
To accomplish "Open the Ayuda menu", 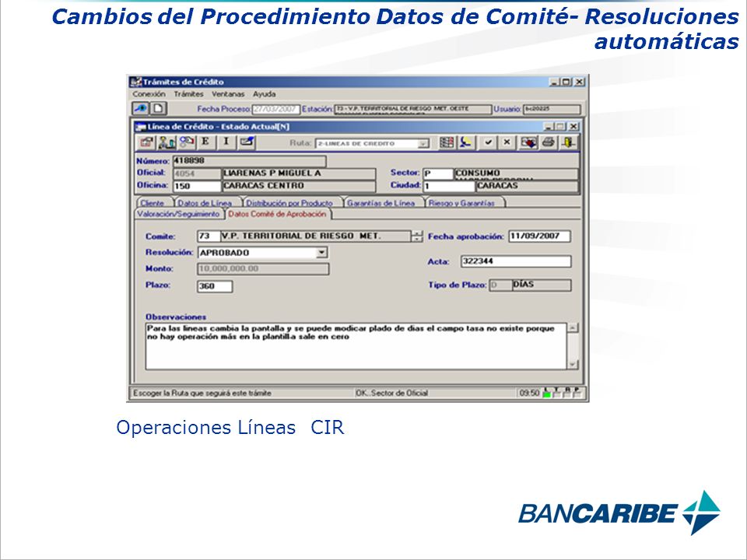I will point(265,94).
